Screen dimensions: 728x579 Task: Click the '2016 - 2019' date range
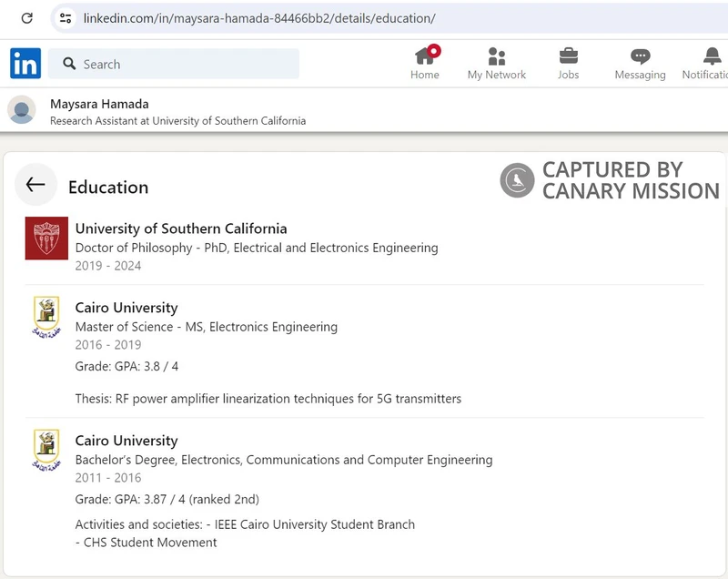[108, 345]
